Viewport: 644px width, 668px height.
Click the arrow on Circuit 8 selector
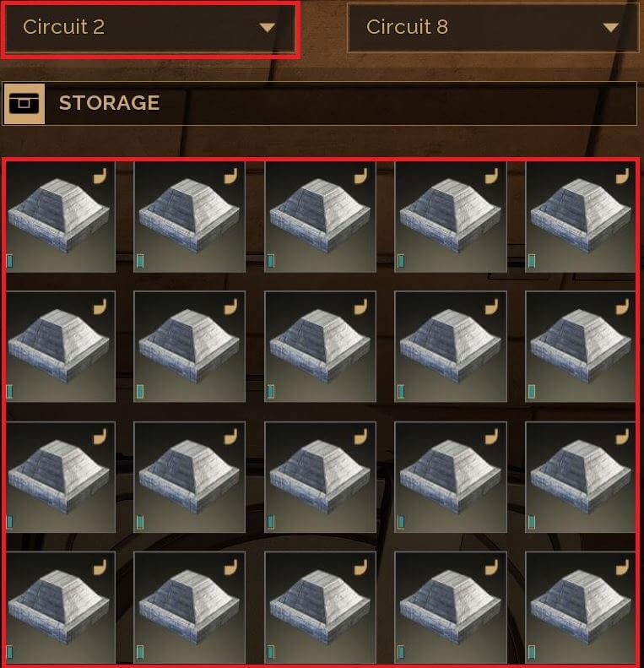click(x=610, y=28)
